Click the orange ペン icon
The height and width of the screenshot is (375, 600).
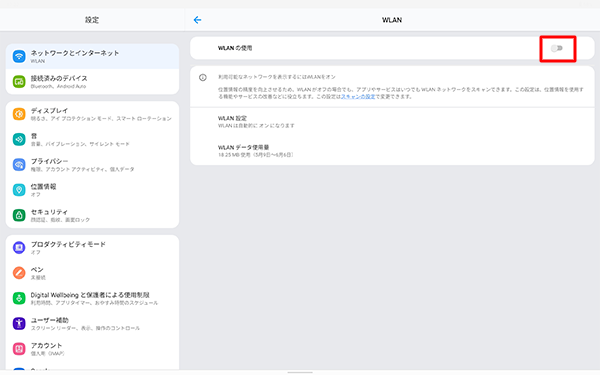(x=19, y=273)
